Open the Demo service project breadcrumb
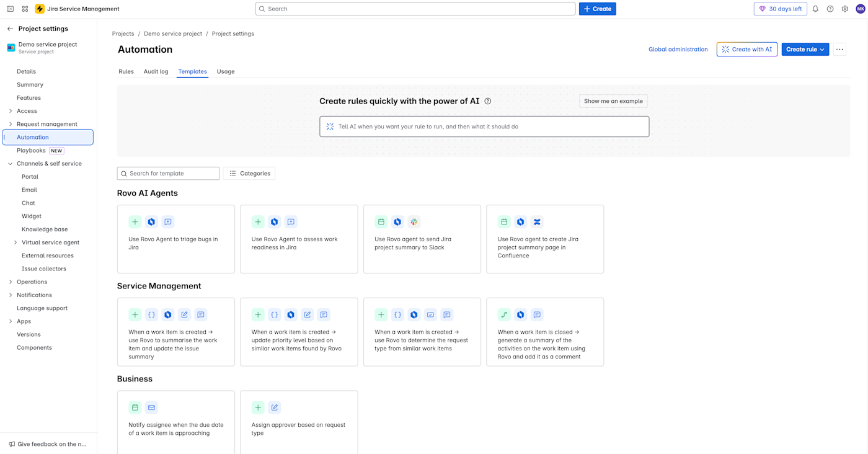This screenshot has height=454, width=868. pos(173,33)
